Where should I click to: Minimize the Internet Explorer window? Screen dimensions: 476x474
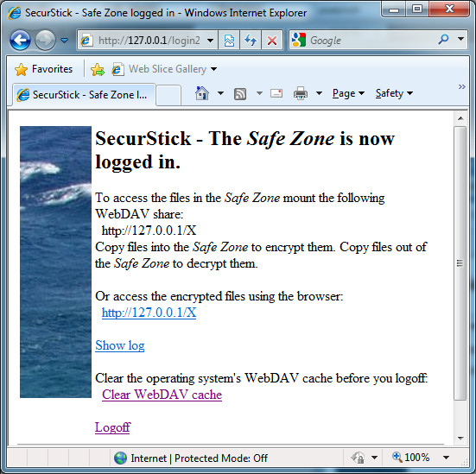click(x=394, y=9)
